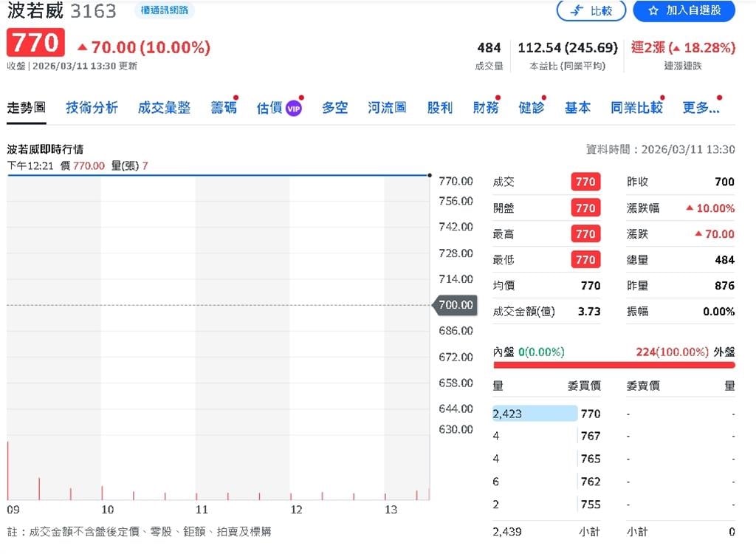The width and height of the screenshot is (756, 554).
Task: Click the red notification dot on 籌碼 tab
Action: point(235,96)
